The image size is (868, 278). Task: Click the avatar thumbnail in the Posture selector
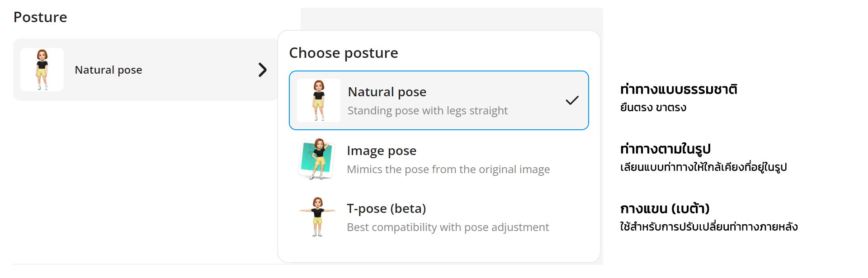click(42, 70)
